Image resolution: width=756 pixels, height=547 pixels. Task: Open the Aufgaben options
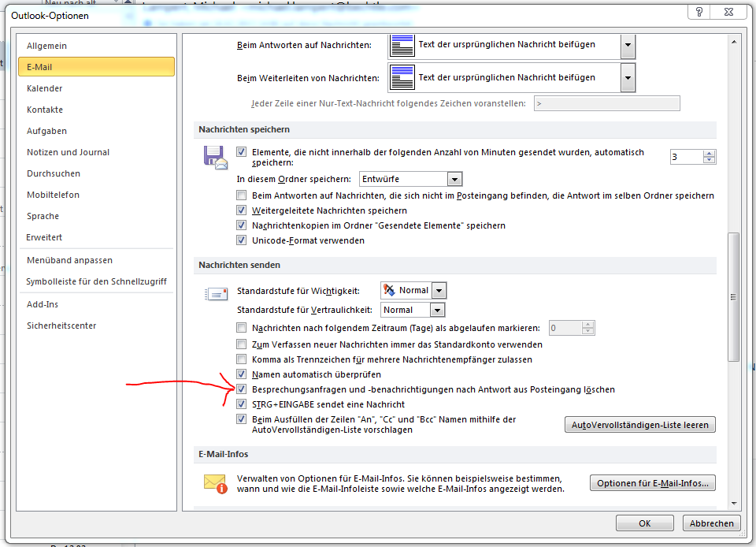96,131
